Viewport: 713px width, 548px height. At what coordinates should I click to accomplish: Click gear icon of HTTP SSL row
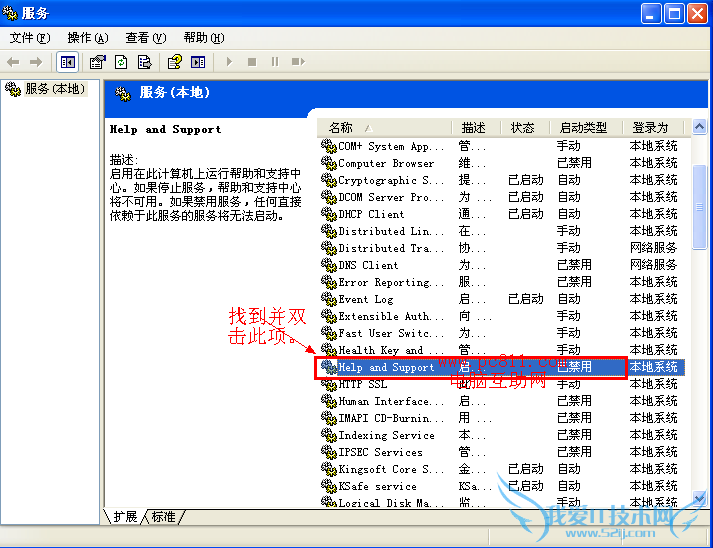coord(328,384)
